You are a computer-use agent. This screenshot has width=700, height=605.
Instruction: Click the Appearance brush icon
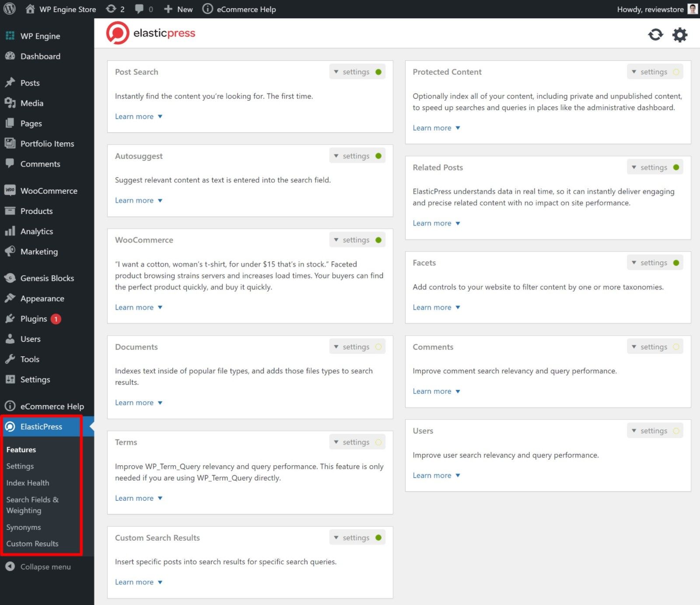(x=10, y=298)
